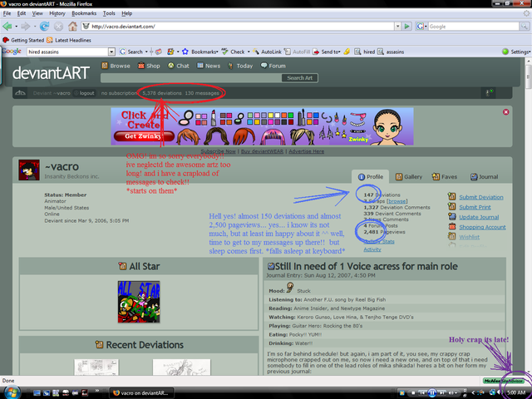Image resolution: width=532 pixels, height=399 pixels.
Task: Open the Google search engine selector
Action: pyautogui.click(x=421, y=26)
